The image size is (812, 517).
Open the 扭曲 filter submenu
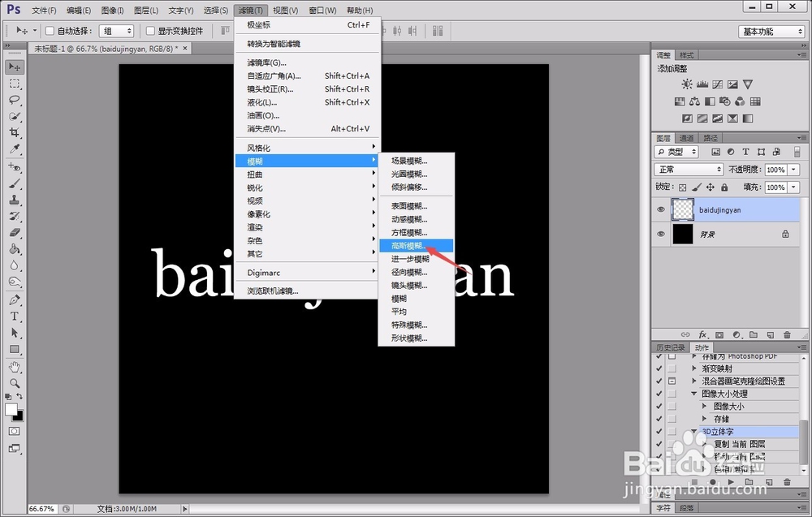tap(308, 174)
